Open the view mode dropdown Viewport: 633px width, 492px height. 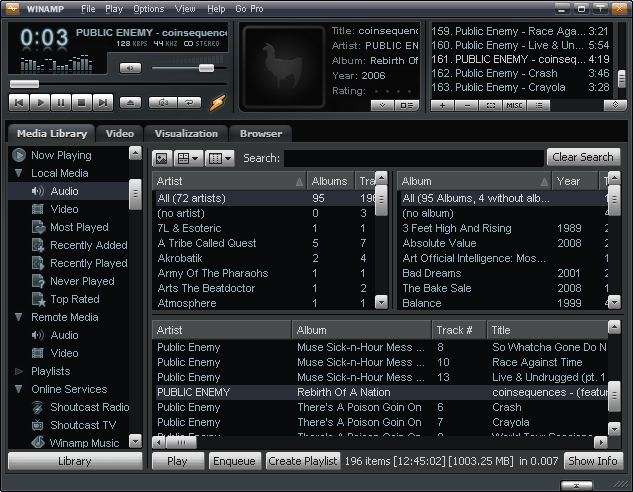click(188, 158)
